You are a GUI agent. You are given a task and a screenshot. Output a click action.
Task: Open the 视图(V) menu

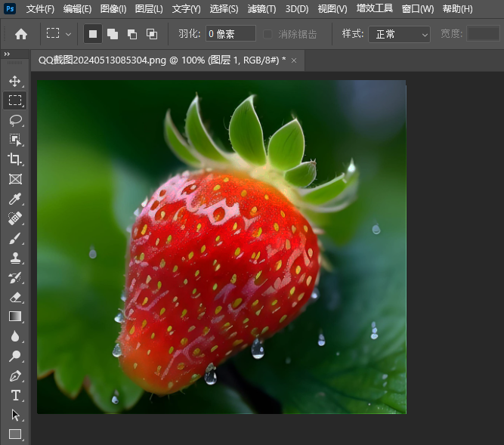click(332, 8)
